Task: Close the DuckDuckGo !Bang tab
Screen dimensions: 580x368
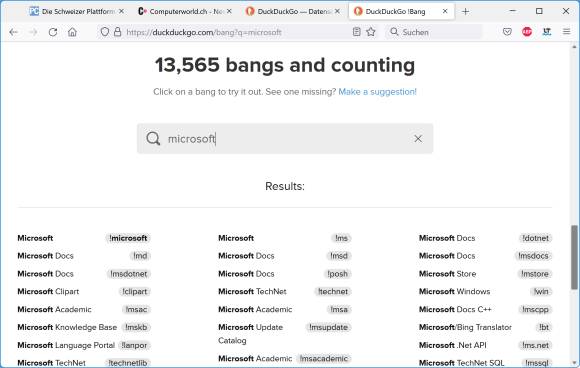Action: (x=445, y=11)
